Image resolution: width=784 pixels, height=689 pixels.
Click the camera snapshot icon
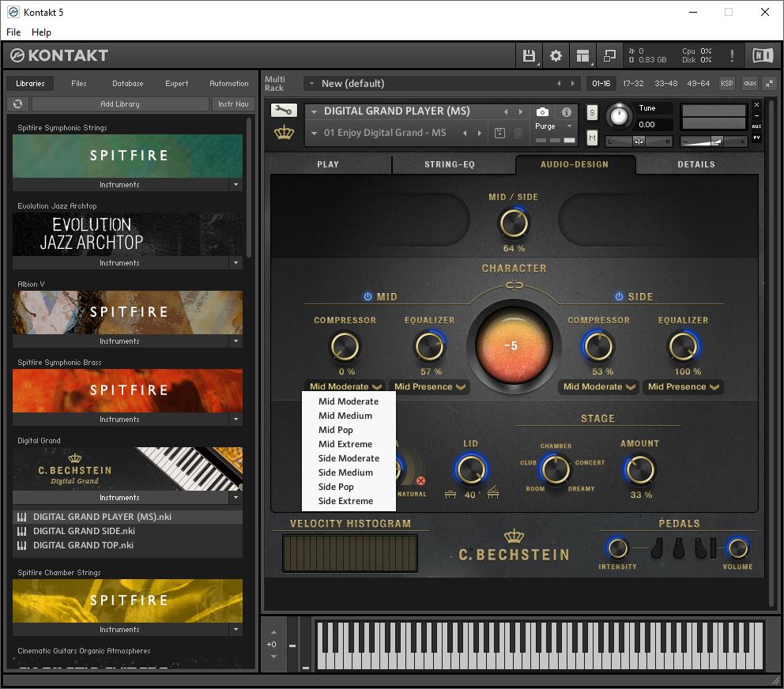pyautogui.click(x=542, y=112)
